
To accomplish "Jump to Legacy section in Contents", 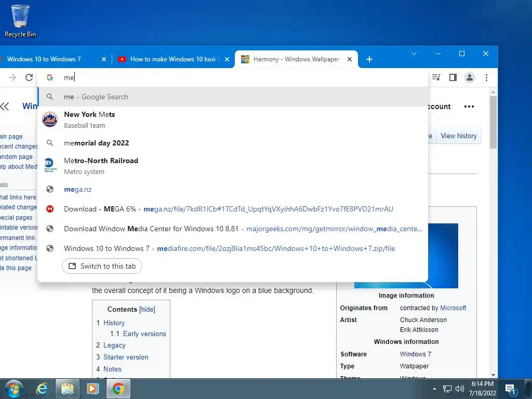I will click(x=114, y=345).
